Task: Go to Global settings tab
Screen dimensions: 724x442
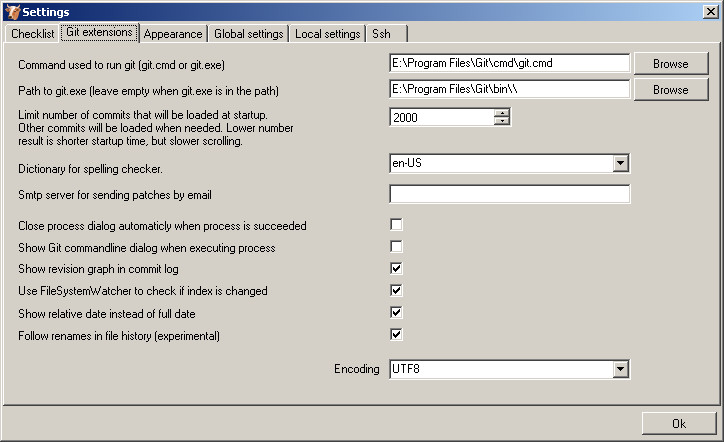Action: (x=249, y=34)
